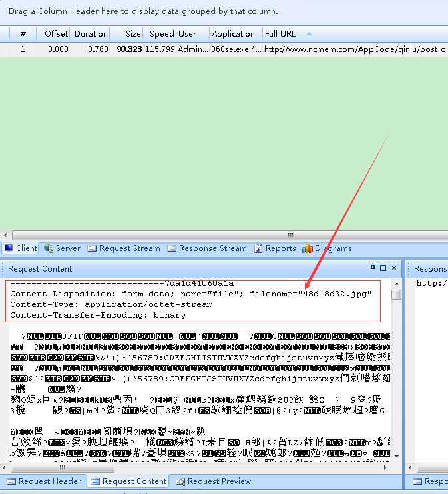
Task: Click the Request Stream tab icon
Action: tap(92, 248)
